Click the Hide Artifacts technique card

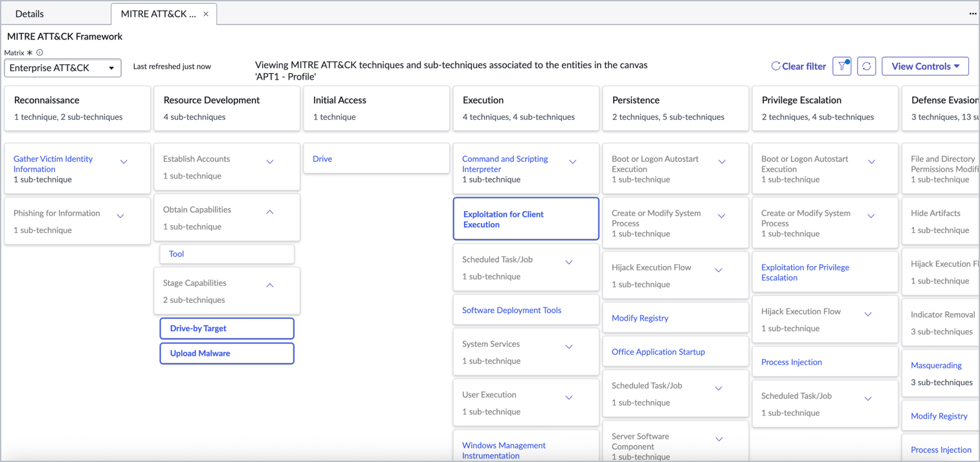click(x=940, y=221)
